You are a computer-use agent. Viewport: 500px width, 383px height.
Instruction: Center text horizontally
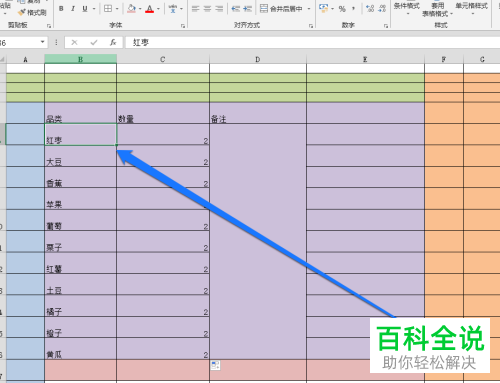pyautogui.click(x=207, y=9)
